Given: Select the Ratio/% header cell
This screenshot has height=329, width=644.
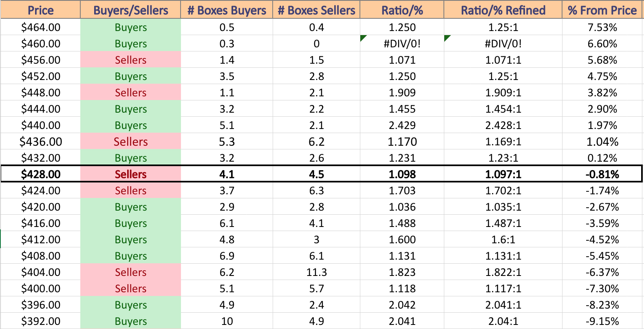Looking at the screenshot, I should tap(402, 10).
